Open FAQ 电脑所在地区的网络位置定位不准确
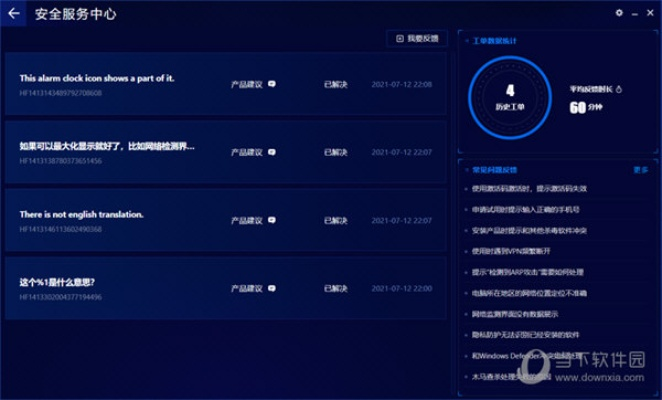The width and height of the screenshot is (662, 400). point(529,293)
